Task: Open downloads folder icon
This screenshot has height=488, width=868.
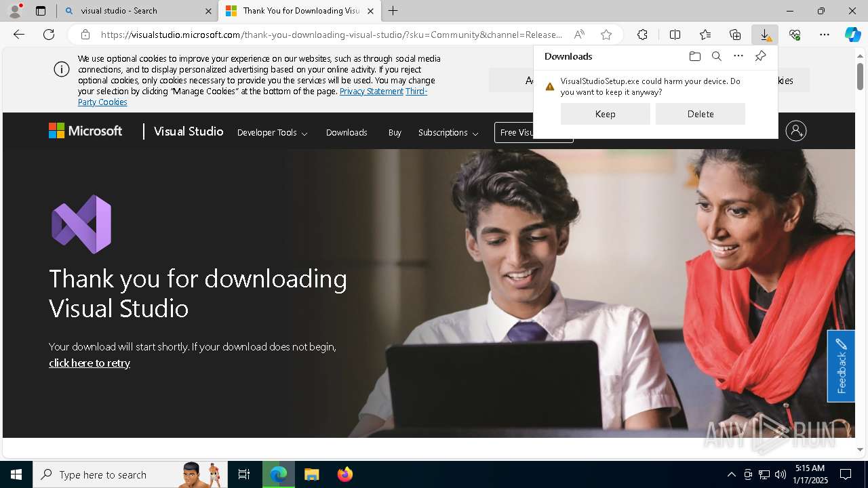Action: coord(695,56)
